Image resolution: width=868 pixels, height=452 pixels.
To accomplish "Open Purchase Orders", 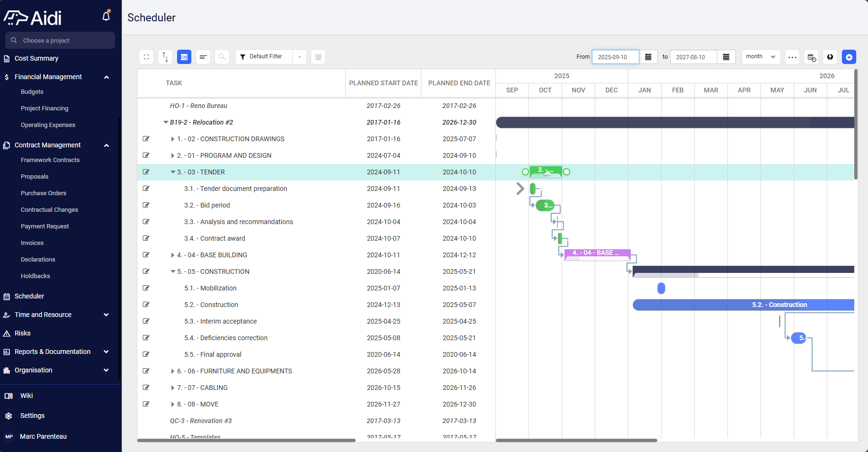I will click(x=44, y=193).
